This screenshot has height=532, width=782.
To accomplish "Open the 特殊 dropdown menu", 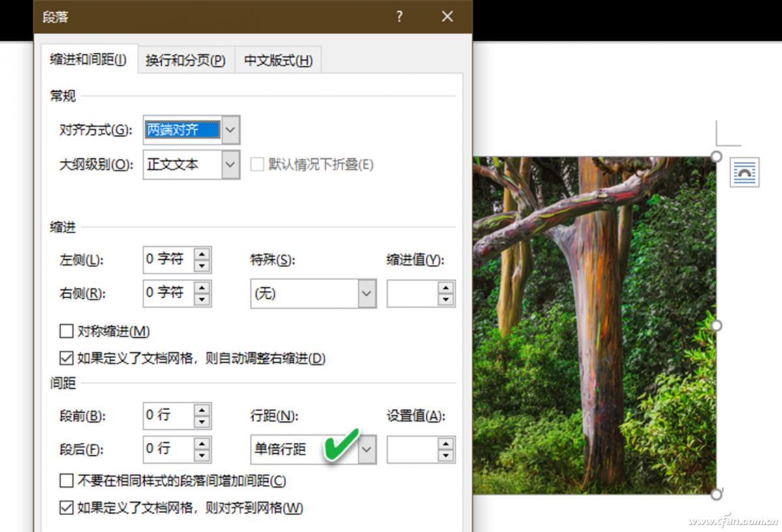I will [367, 294].
